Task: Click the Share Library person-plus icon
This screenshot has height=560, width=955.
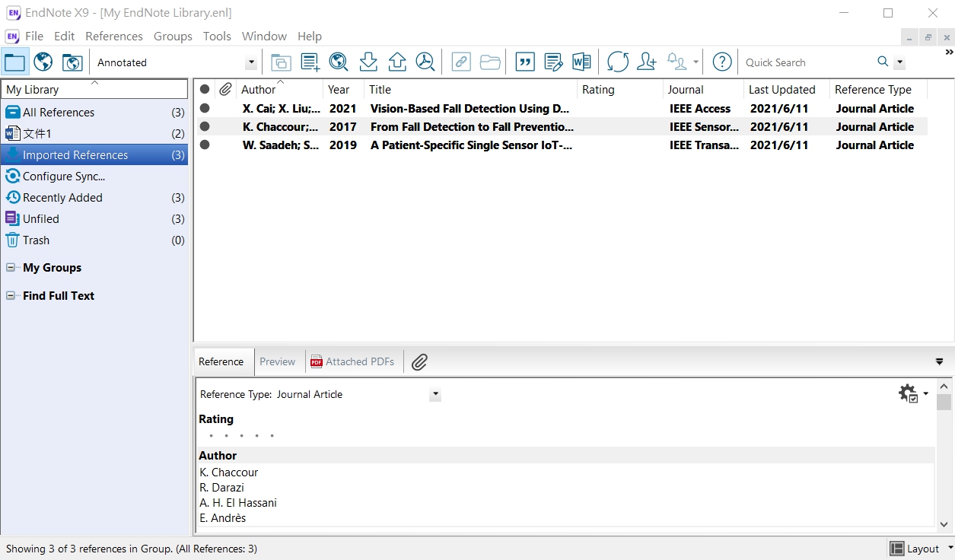Action: tap(647, 62)
